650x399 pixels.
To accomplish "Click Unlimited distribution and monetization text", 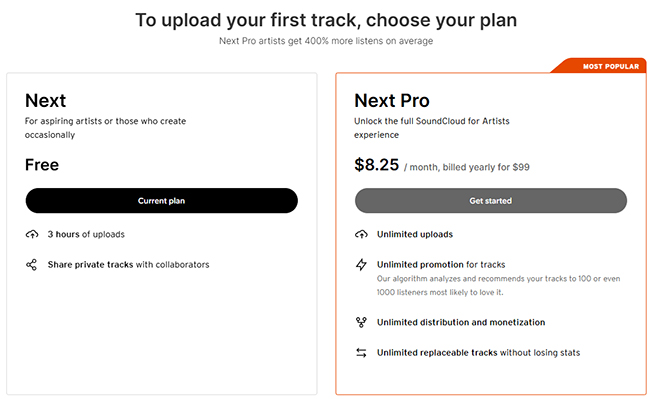I will tap(461, 322).
